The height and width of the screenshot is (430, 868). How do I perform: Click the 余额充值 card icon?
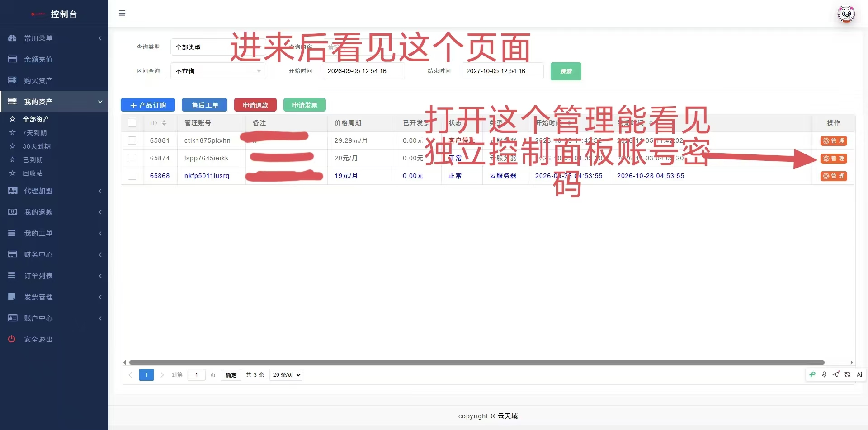pyautogui.click(x=12, y=59)
